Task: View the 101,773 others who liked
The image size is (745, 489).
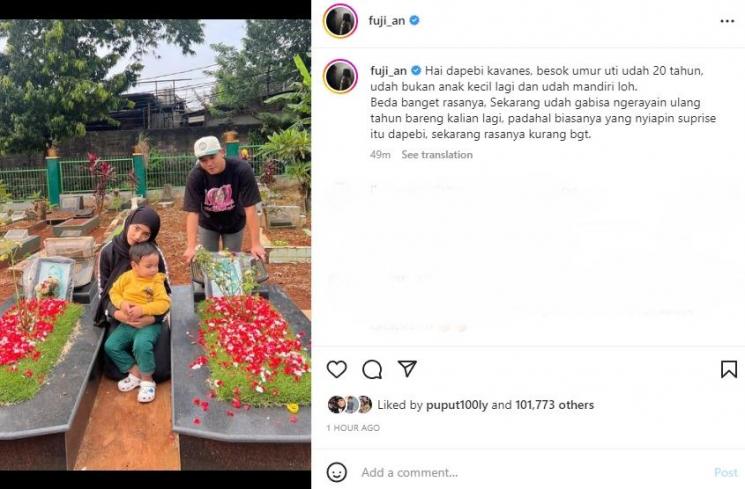Action: coord(554,405)
